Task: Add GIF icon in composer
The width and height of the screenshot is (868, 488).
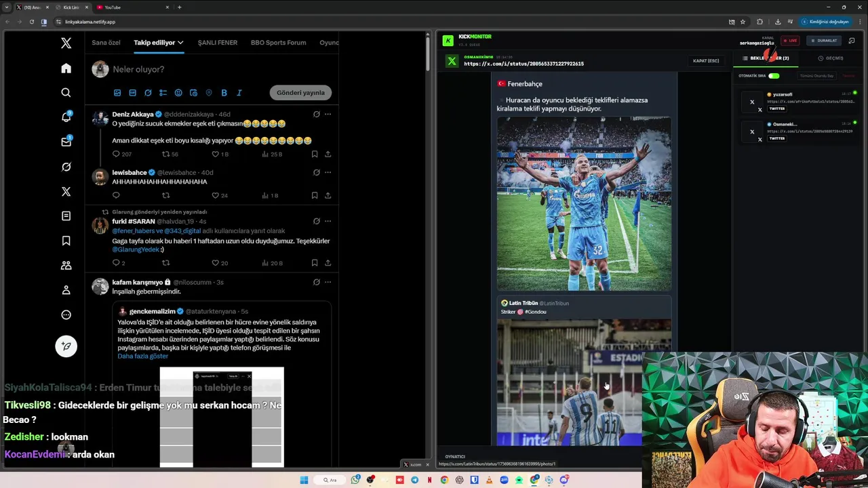Action: (132, 93)
